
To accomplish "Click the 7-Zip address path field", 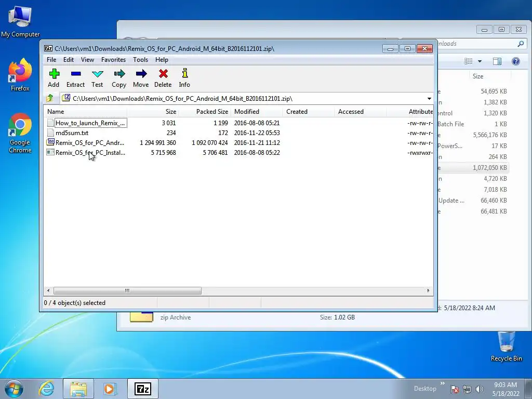I will [x=243, y=98].
